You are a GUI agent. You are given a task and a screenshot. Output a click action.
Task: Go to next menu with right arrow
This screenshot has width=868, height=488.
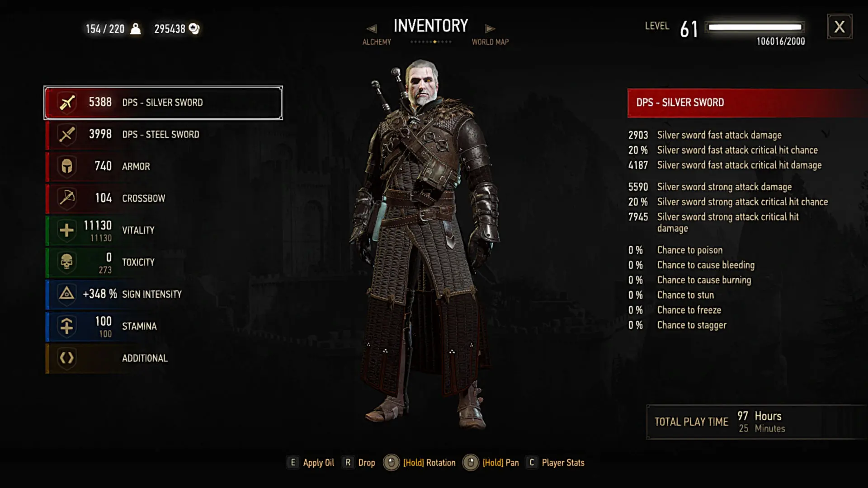click(x=490, y=29)
